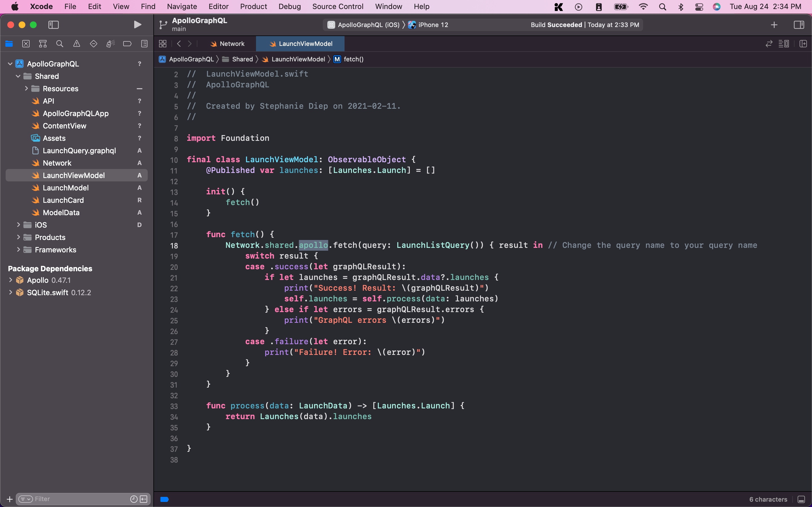This screenshot has height=507, width=812.
Task: Open the Find navigator
Action: [x=60, y=44]
